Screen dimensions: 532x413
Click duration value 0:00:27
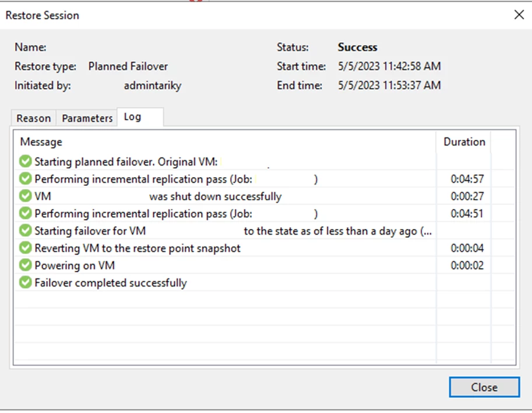pyautogui.click(x=467, y=196)
